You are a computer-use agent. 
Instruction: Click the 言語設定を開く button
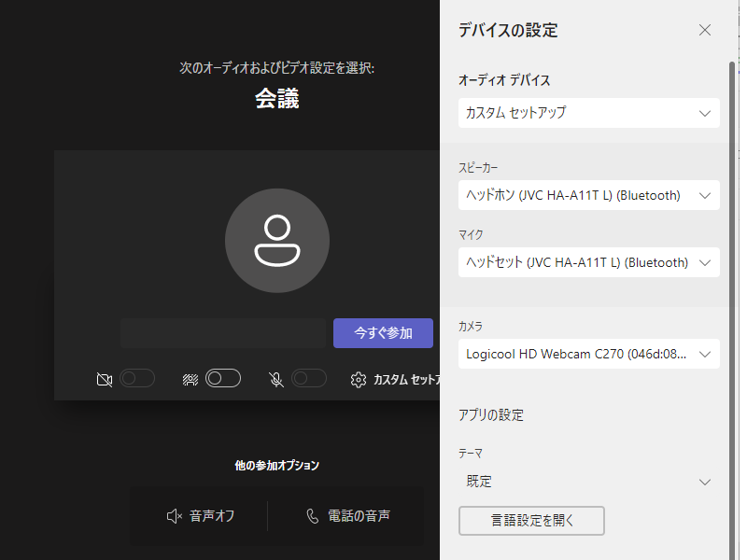531,521
